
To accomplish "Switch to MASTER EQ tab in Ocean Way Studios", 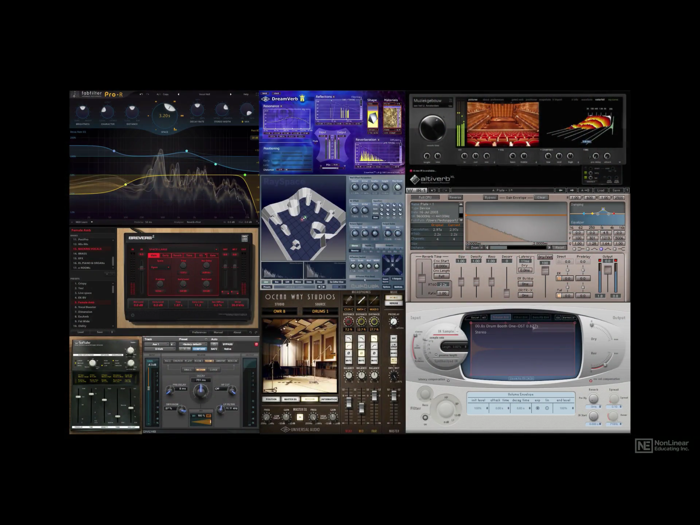I will (290, 399).
